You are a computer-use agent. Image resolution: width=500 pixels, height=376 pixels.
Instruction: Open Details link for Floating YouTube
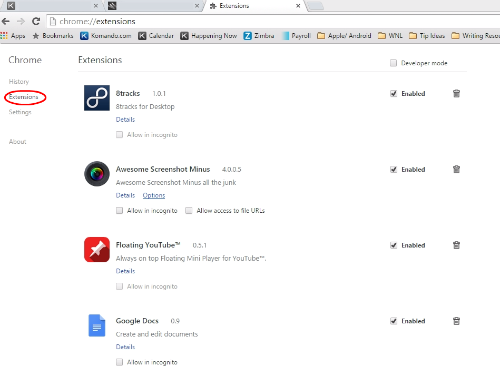(125, 271)
